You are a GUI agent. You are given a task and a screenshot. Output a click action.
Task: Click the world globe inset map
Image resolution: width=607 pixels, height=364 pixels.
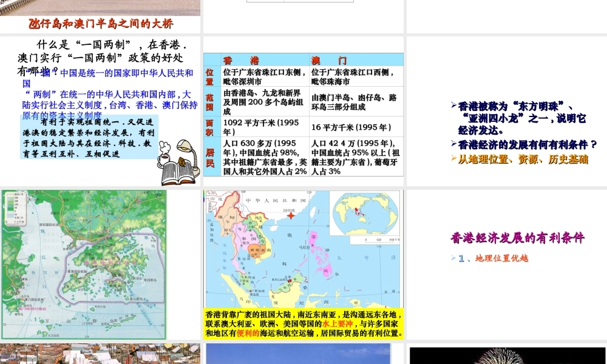(x=365, y=213)
